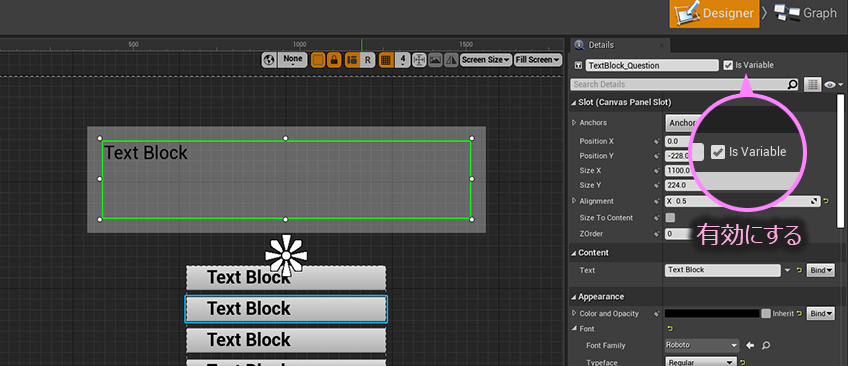Viewport: 848px width, 366px height.
Task: Switch to Designer mode
Action: 715,14
